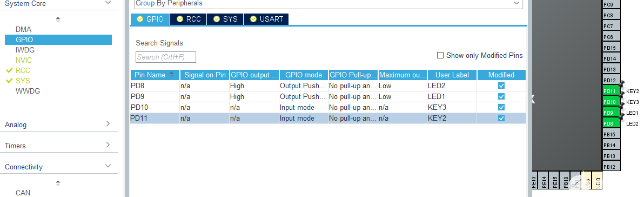
Task: Click the sort arrow on Pin Name column
Action: pos(171,75)
